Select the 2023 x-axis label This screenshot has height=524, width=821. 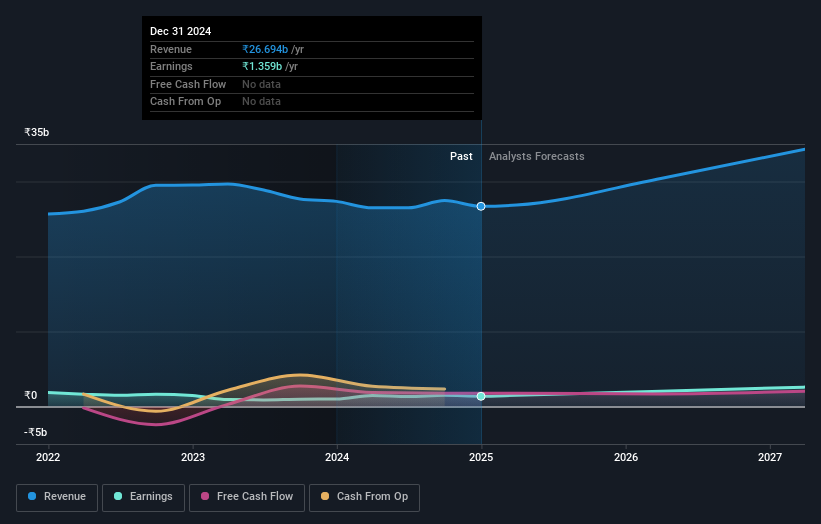193,458
